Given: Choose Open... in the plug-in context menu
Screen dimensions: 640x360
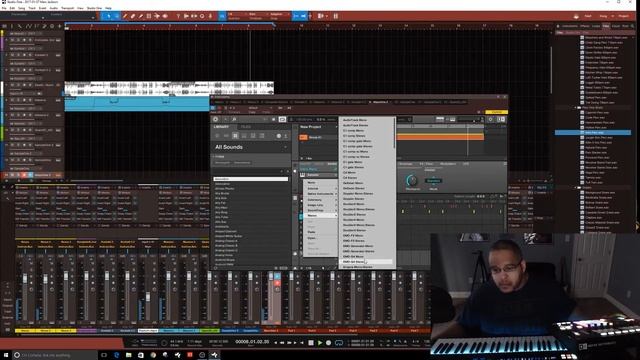Looking at the screenshot, I should 320,238.
